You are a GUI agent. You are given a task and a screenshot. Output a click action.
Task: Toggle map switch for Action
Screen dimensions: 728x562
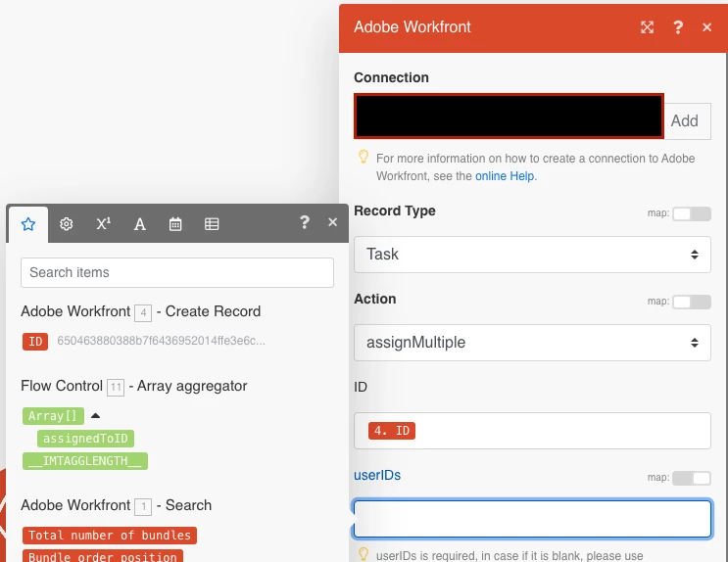point(692,303)
